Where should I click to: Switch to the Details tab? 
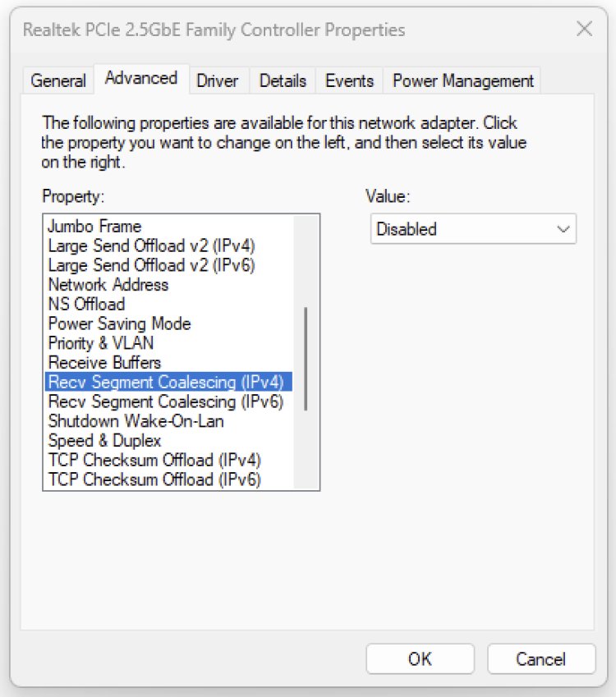[283, 80]
